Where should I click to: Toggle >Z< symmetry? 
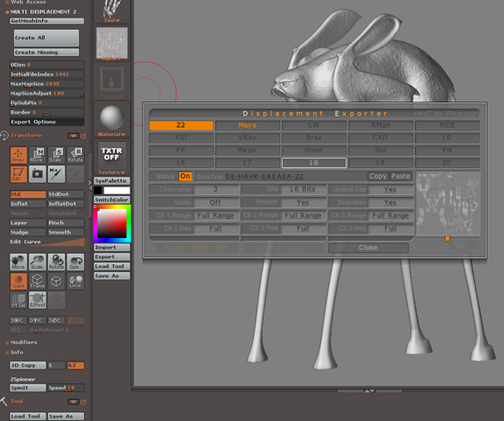tap(56, 320)
